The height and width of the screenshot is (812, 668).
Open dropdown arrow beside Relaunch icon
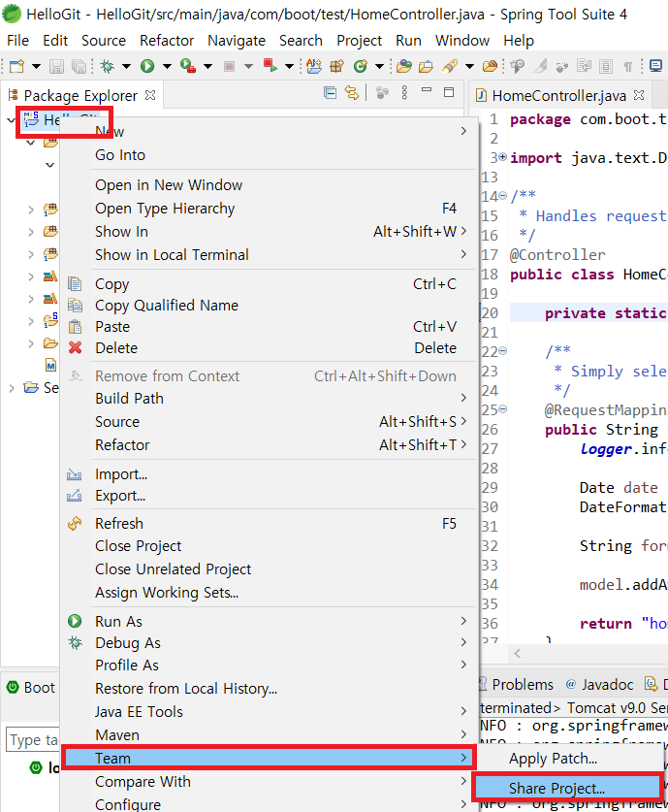(x=289, y=66)
